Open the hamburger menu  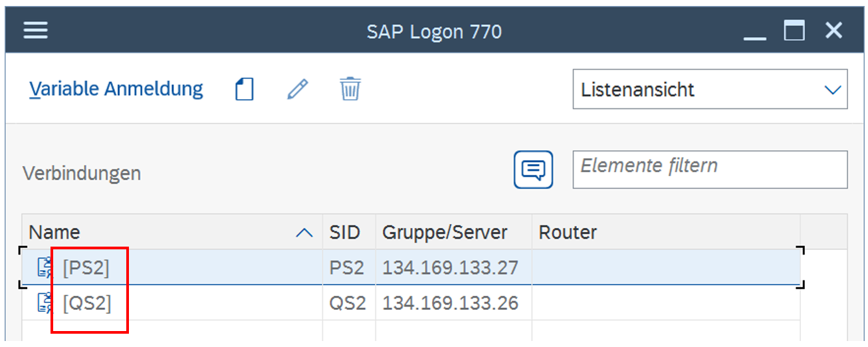pos(35,31)
